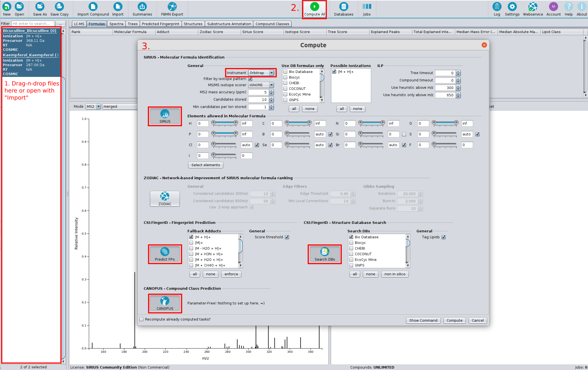This screenshot has width=588, height=370.
Task: Check Bio Database under Use DB formulas only
Action: (285, 72)
